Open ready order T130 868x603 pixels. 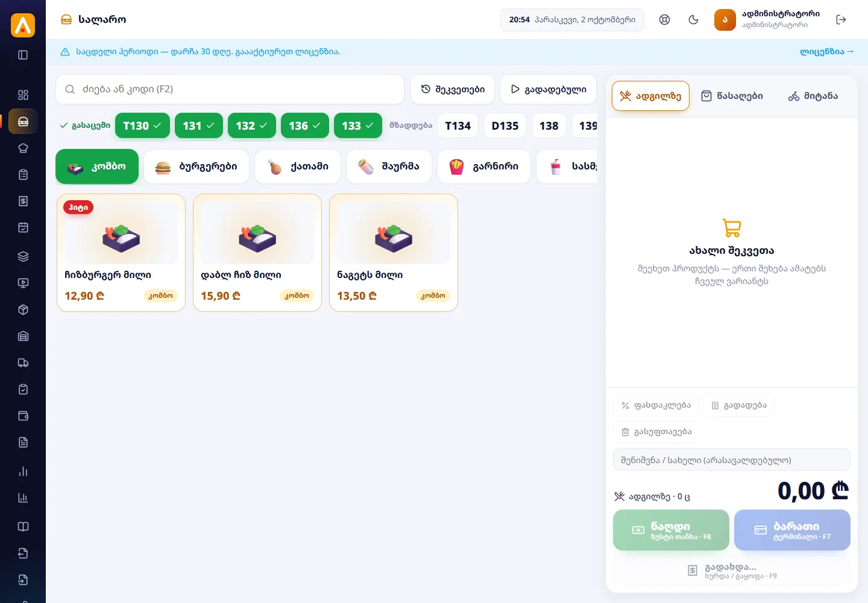click(142, 125)
